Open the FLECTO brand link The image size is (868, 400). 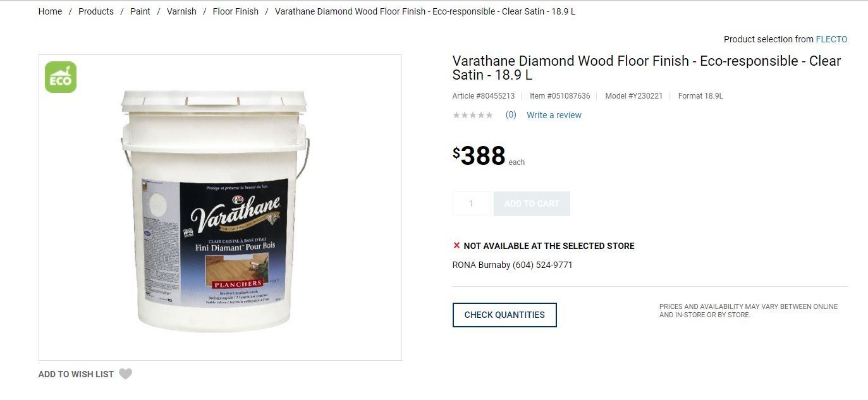pos(831,39)
